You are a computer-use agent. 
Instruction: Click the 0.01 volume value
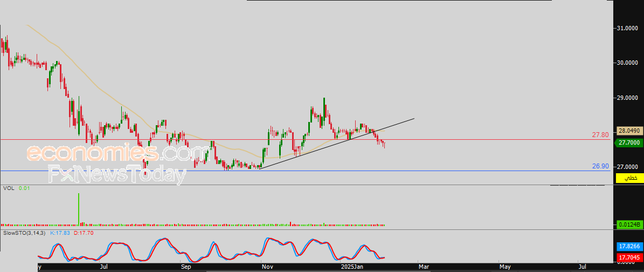[24, 188]
